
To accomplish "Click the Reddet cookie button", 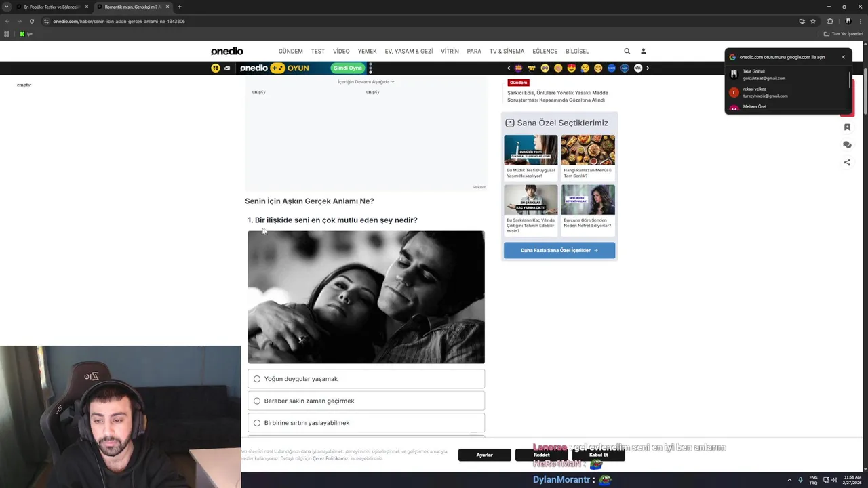I will (541, 455).
